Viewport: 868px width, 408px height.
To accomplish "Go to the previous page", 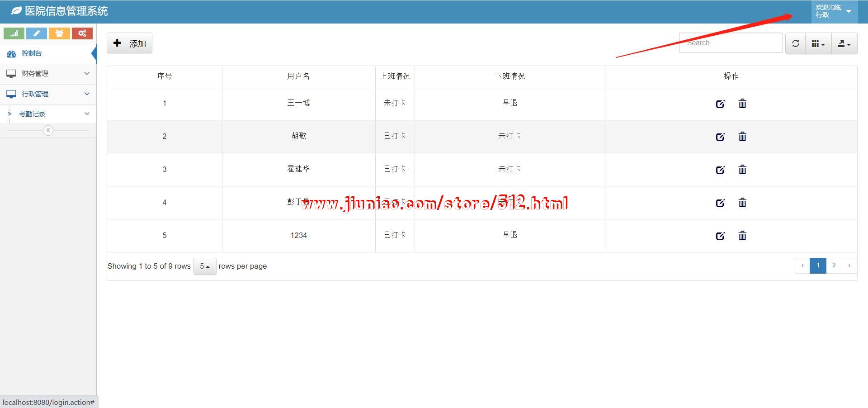I will tap(802, 266).
